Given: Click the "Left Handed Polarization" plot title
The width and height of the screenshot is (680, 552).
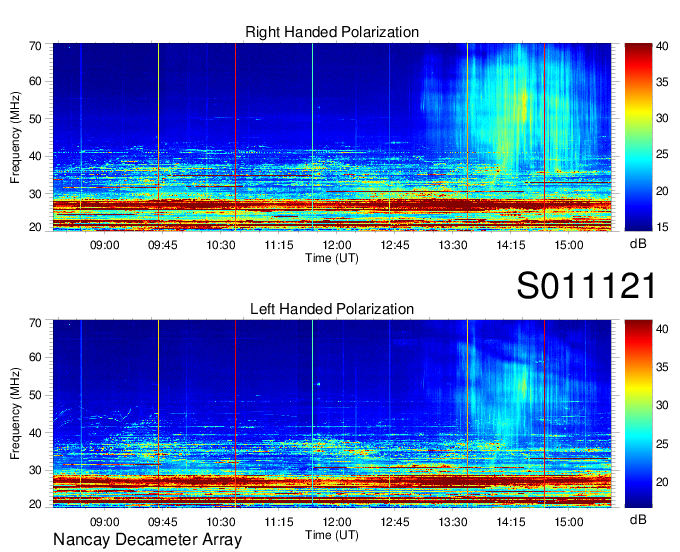Looking at the screenshot, I should [x=332, y=309].
